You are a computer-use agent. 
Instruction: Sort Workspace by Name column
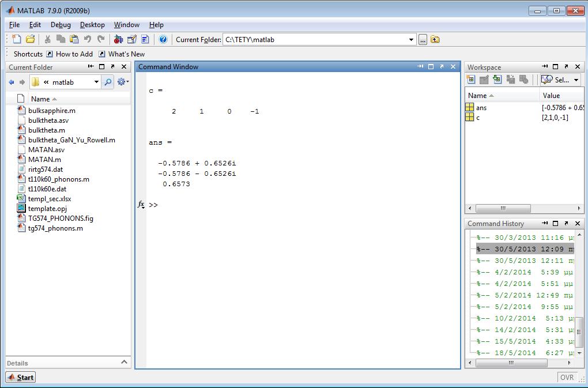502,96
